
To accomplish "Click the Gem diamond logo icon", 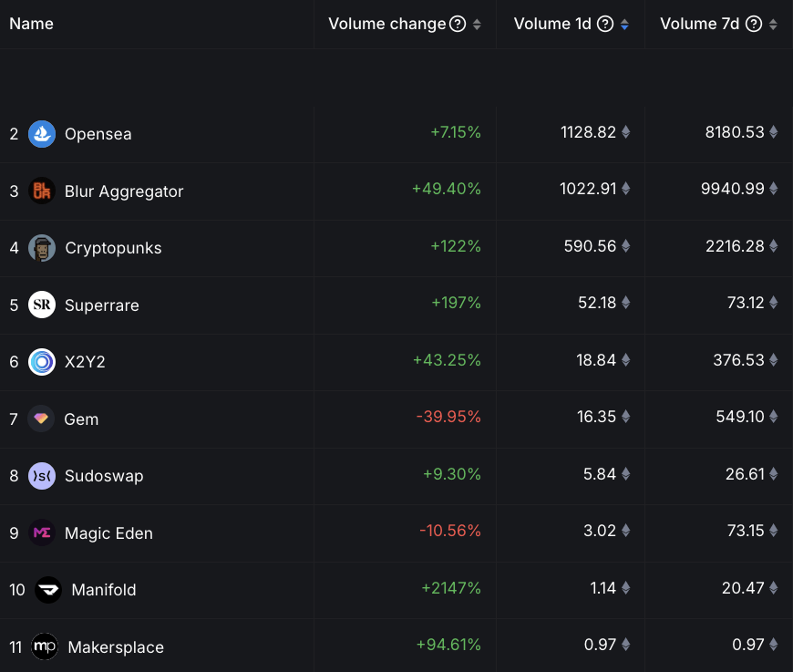I will click(42, 419).
